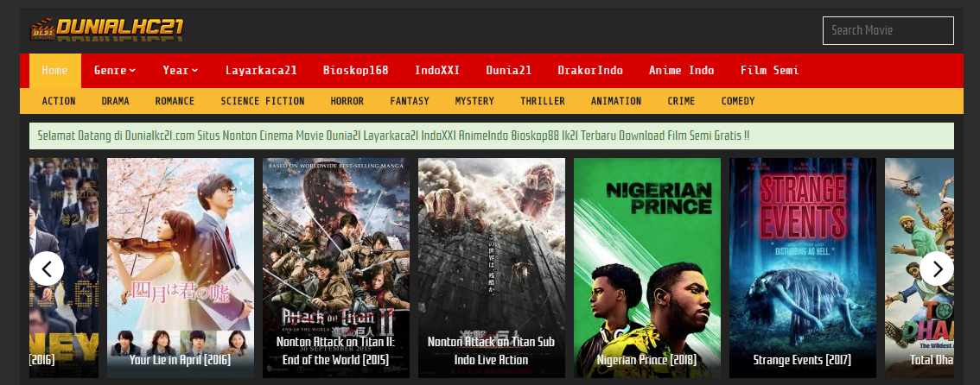Open the Strange Events poster
Image resolution: width=980 pixels, height=385 pixels.
click(803, 268)
